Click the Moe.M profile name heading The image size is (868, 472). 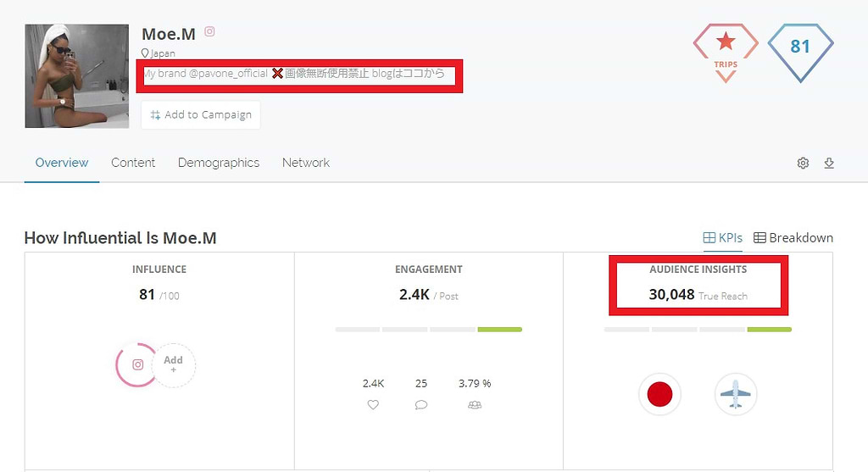(x=169, y=34)
